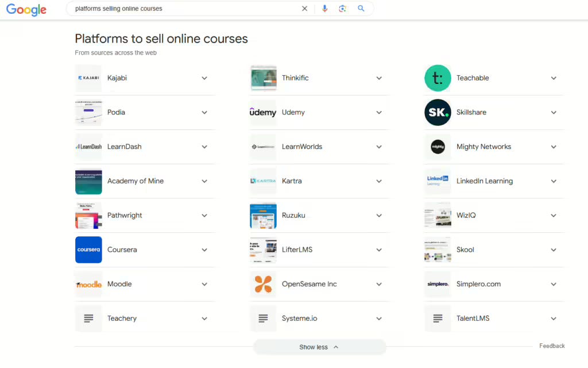The width and height of the screenshot is (588, 368).
Task: Click the Kajabi logo thumbnail
Action: tap(88, 78)
